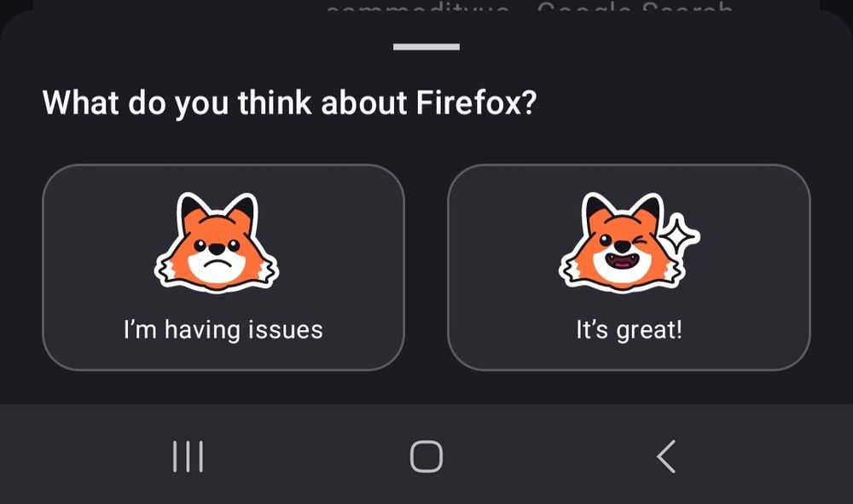This screenshot has width=853, height=504.
Task: Navigate back using the left chevron icon
Action: (x=666, y=456)
